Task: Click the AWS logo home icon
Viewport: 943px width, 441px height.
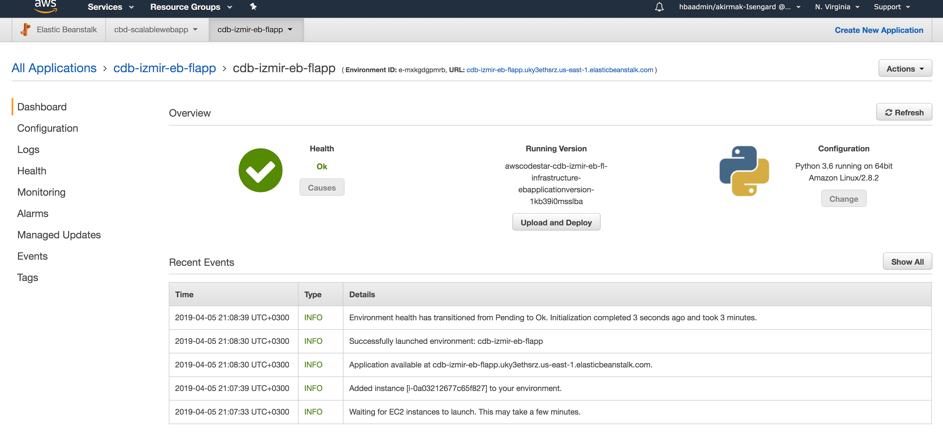Action: pos(46,6)
